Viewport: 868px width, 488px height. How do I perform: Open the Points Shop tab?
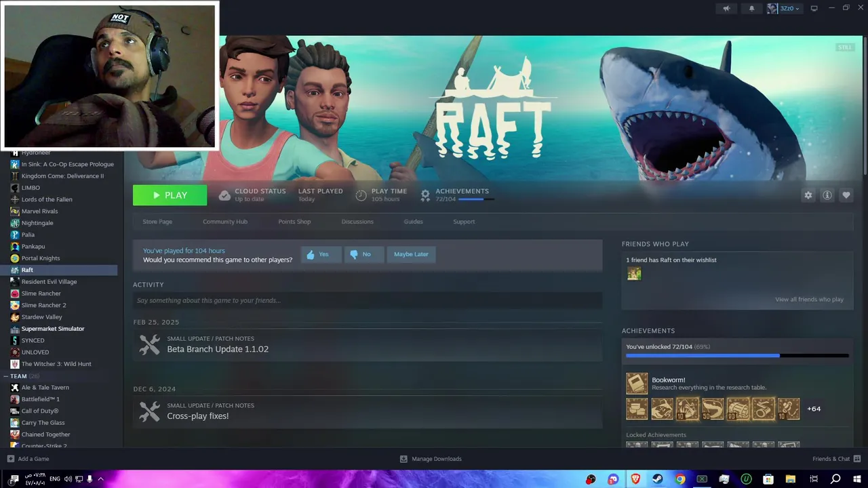[x=294, y=222]
